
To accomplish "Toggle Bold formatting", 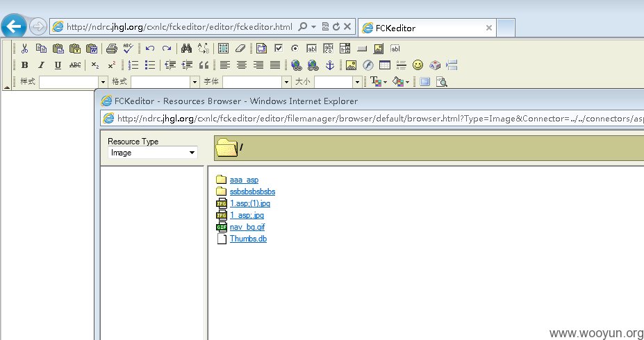I will [x=24, y=65].
